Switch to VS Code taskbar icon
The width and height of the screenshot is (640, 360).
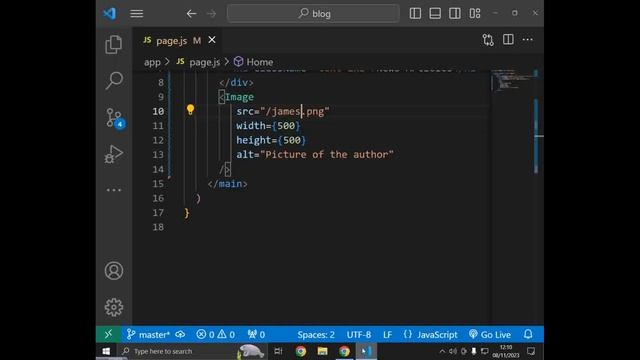(367, 351)
